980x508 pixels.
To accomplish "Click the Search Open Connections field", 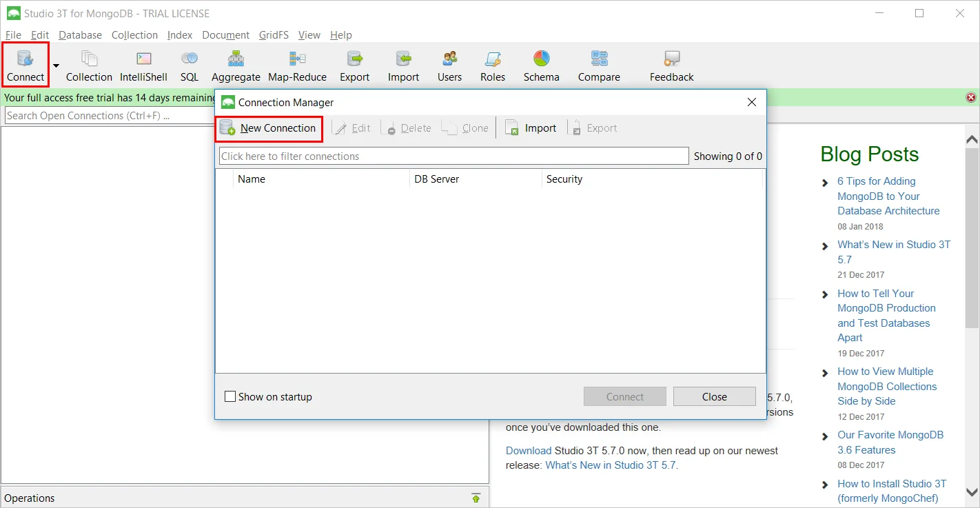I will (x=110, y=116).
